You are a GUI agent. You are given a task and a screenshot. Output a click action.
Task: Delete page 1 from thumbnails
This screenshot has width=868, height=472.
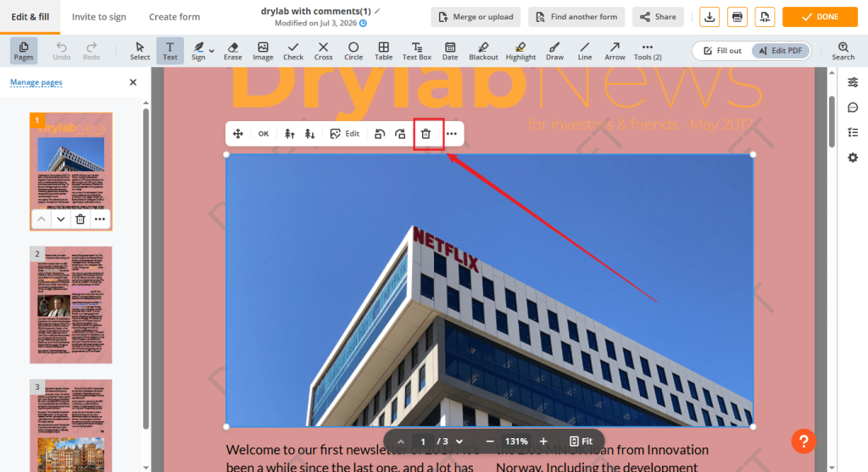[81, 219]
